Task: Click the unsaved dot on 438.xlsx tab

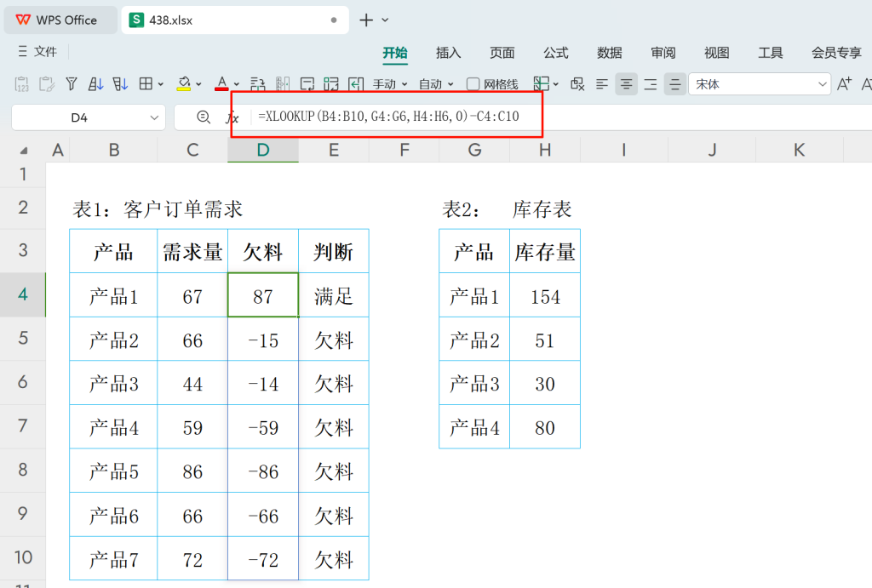Action: (x=334, y=20)
